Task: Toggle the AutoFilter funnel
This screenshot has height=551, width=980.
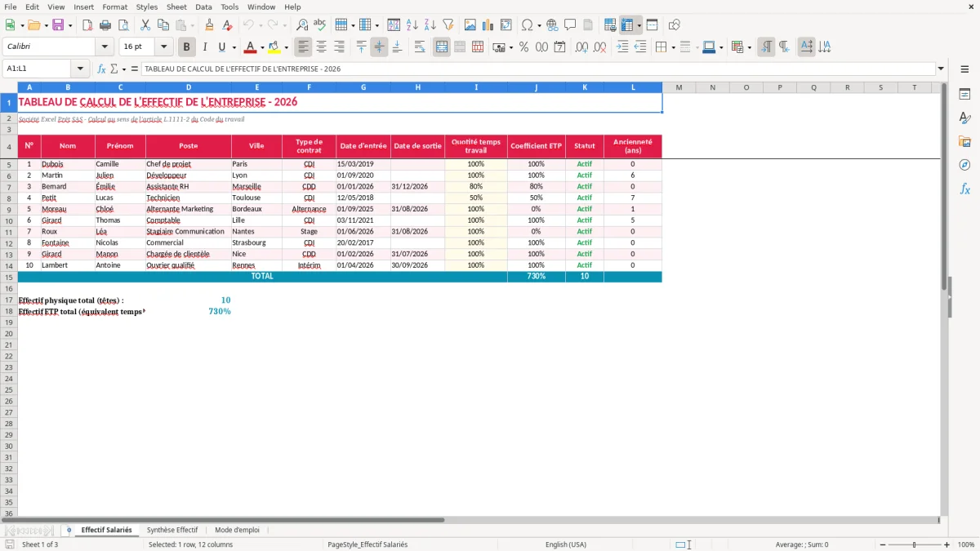Action: pyautogui.click(x=448, y=25)
